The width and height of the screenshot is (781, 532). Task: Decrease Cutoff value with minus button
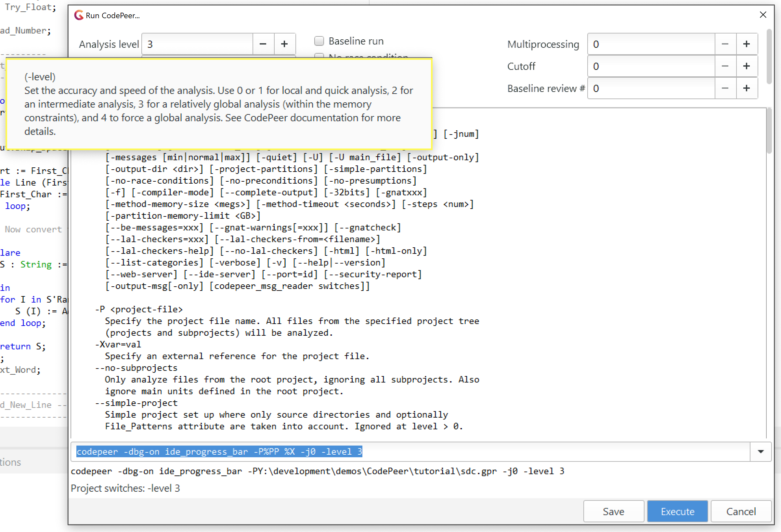click(x=725, y=66)
